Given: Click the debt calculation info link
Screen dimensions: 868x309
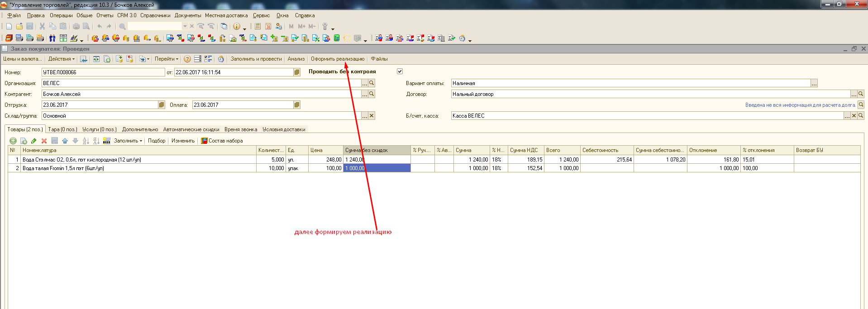Looking at the screenshot, I should click(800, 105).
